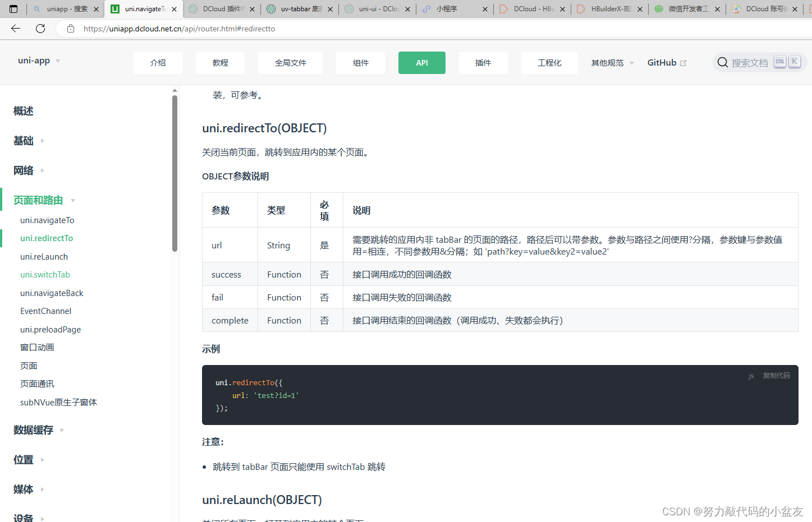
Task: Close the uv-tabbar tab
Action: coord(330,9)
